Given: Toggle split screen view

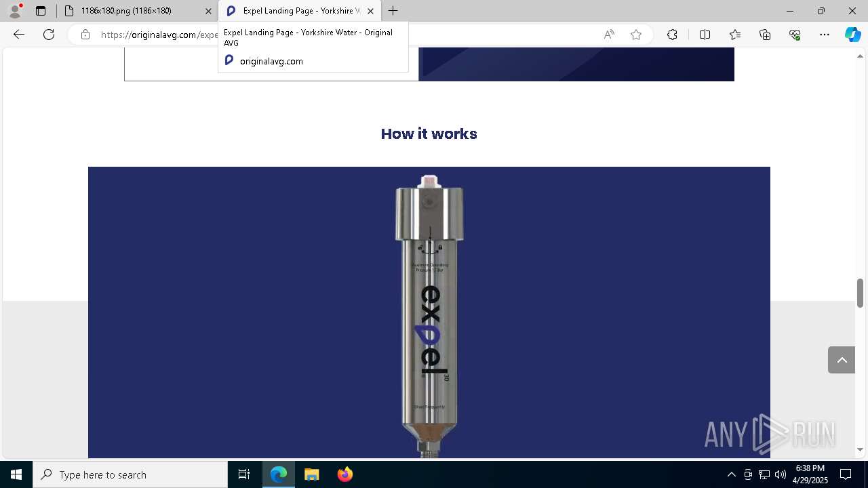Looking at the screenshot, I should (705, 35).
